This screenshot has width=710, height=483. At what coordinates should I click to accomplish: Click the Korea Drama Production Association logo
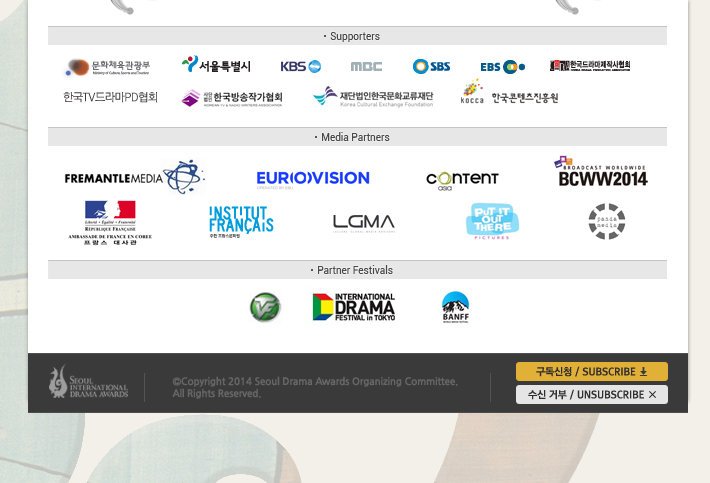(x=590, y=66)
